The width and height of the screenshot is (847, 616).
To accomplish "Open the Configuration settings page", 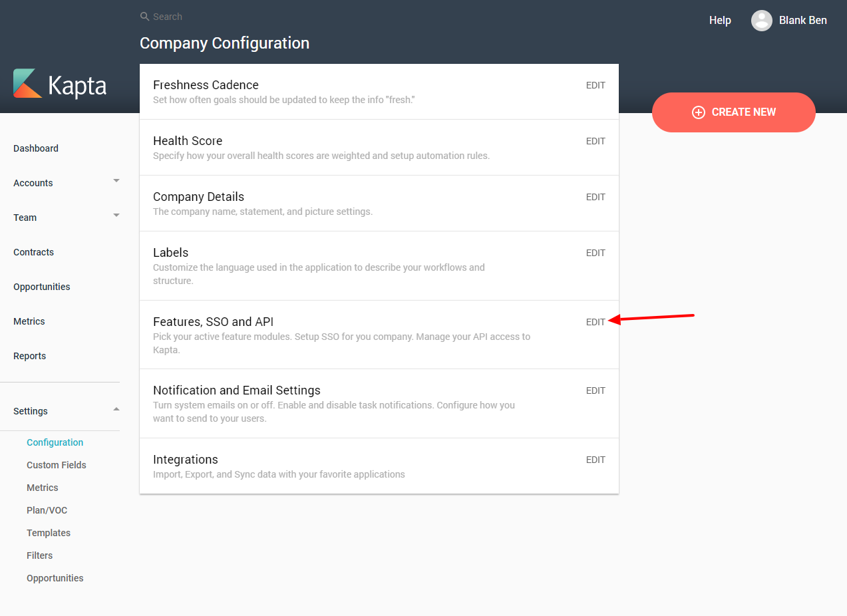I will pos(55,442).
